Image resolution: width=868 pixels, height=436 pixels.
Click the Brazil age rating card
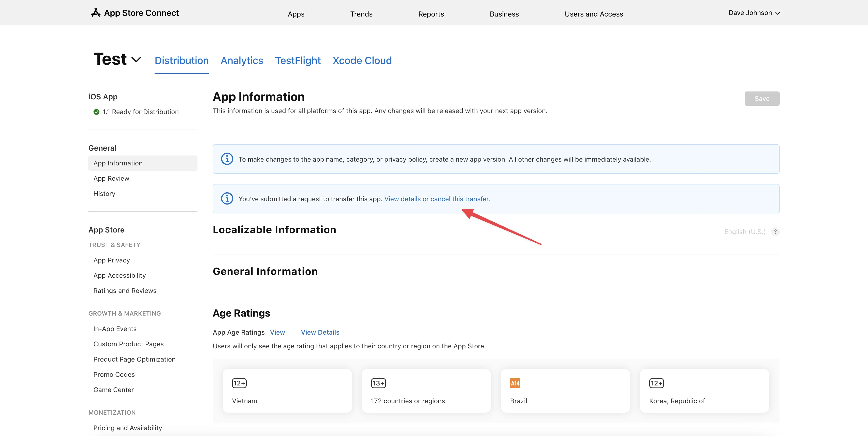pos(565,391)
